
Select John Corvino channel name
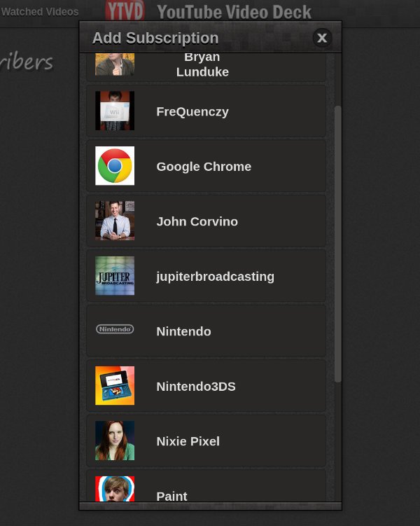[197, 221]
